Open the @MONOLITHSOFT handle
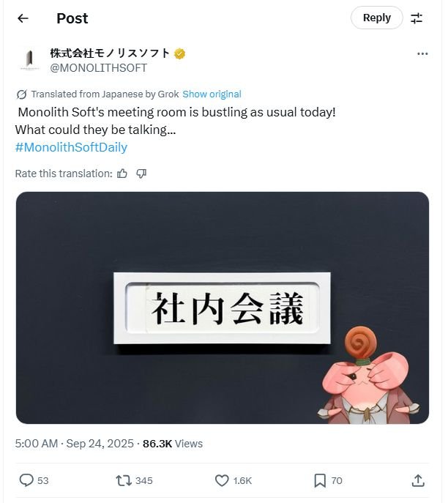The image size is (448, 503). [98, 67]
